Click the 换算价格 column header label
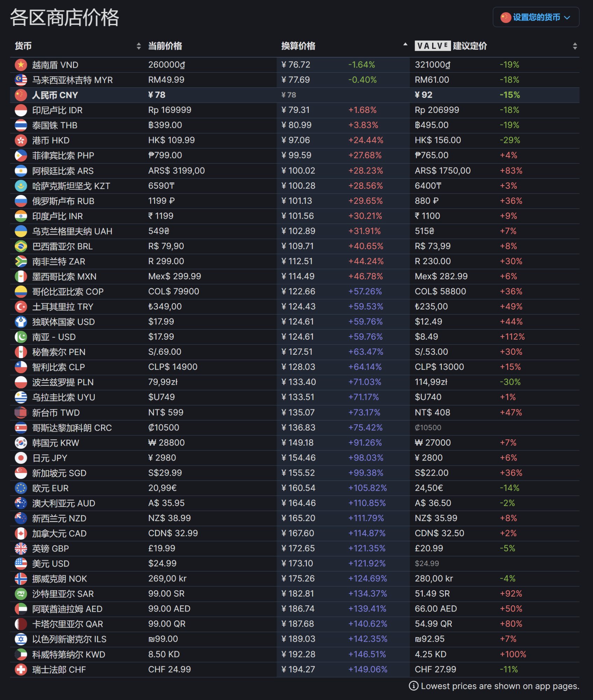593x700 pixels. pyautogui.click(x=298, y=46)
